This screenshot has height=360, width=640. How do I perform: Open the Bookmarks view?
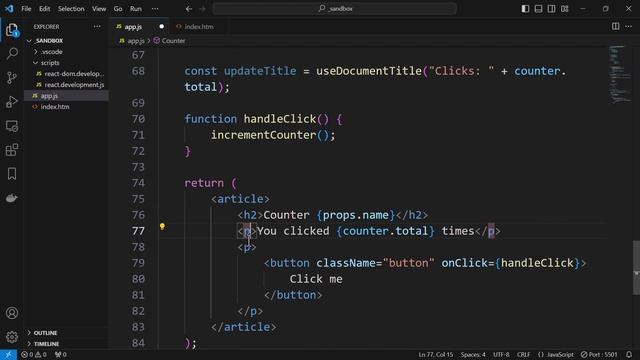[x=12, y=174]
